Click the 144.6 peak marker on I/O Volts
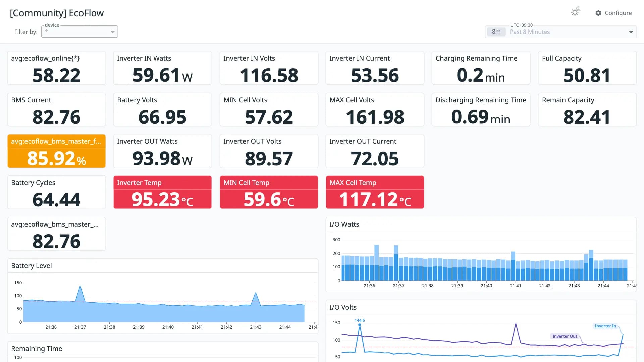The width and height of the screenshot is (644, 362). click(360, 325)
